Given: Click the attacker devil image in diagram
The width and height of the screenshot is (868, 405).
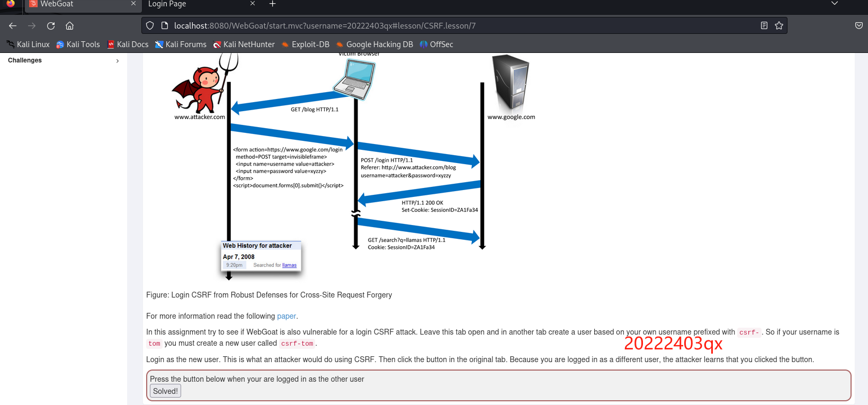Looking at the screenshot, I should click(204, 85).
